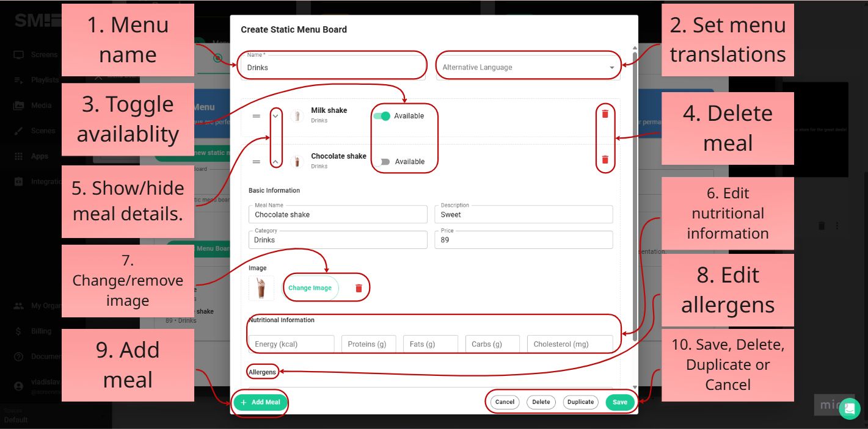Viewport: 868px width, 429px height.
Task: Open the chat support widget
Action: click(x=850, y=408)
